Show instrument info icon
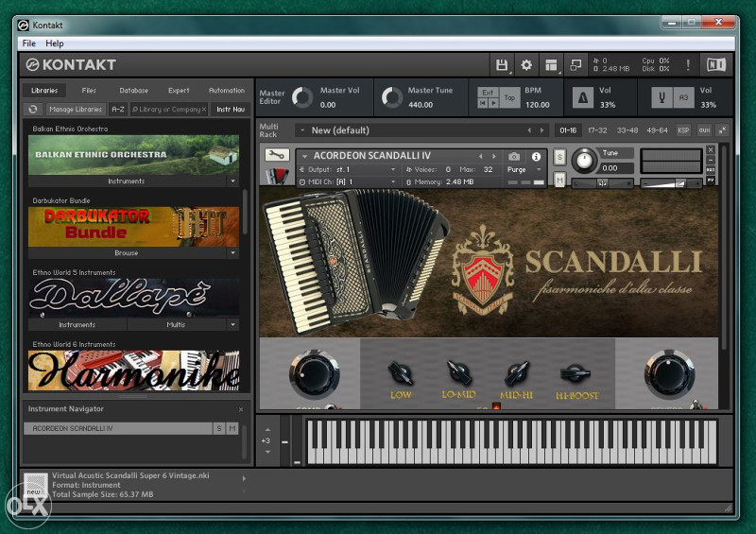The width and height of the screenshot is (756, 534). point(536,156)
